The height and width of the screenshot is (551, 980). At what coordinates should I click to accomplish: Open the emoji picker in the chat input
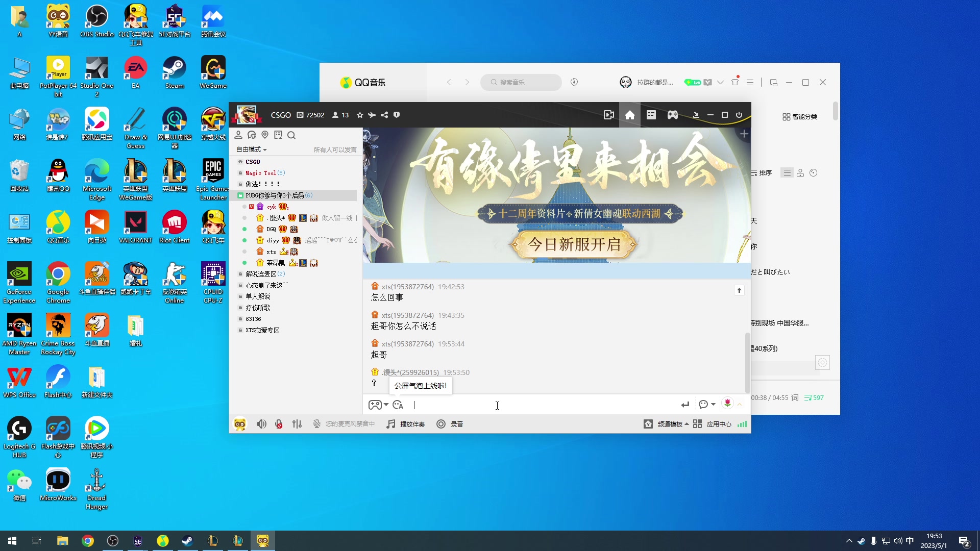click(398, 405)
